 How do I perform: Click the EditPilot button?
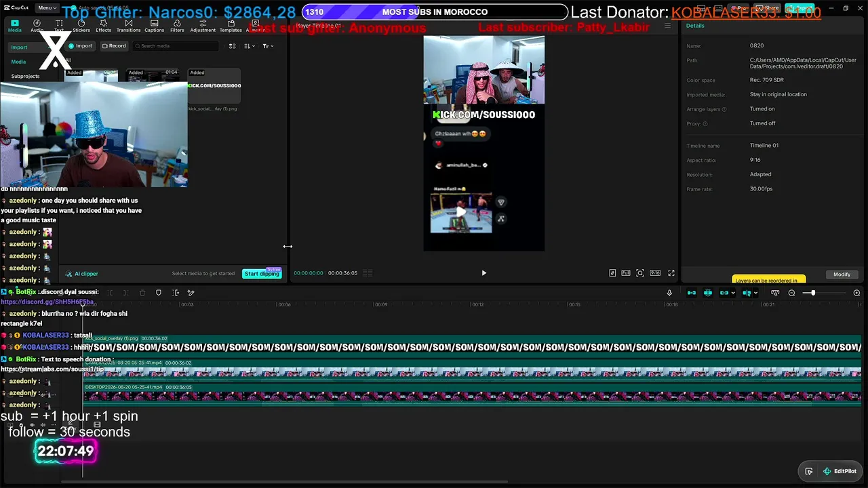tap(840, 471)
